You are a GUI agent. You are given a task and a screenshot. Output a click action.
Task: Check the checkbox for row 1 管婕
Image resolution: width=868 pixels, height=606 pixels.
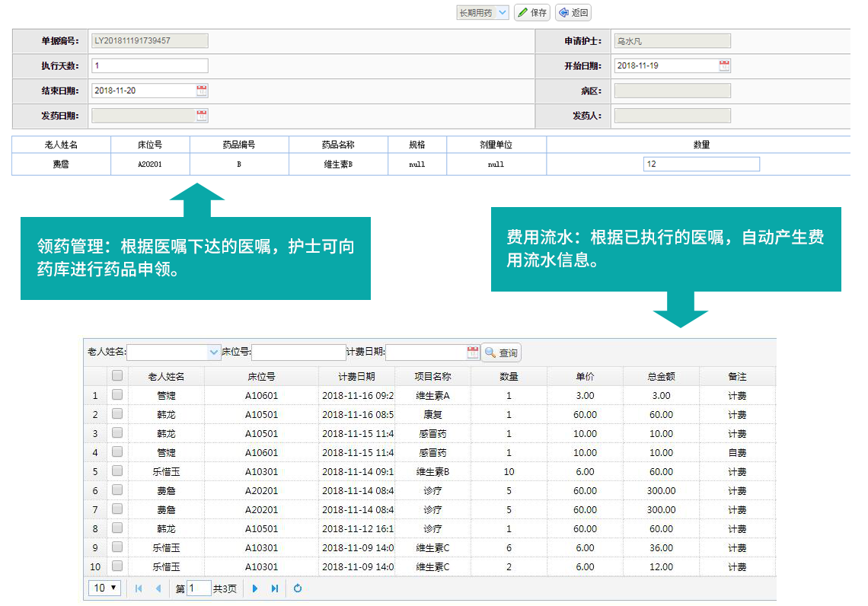coord(117,395)
